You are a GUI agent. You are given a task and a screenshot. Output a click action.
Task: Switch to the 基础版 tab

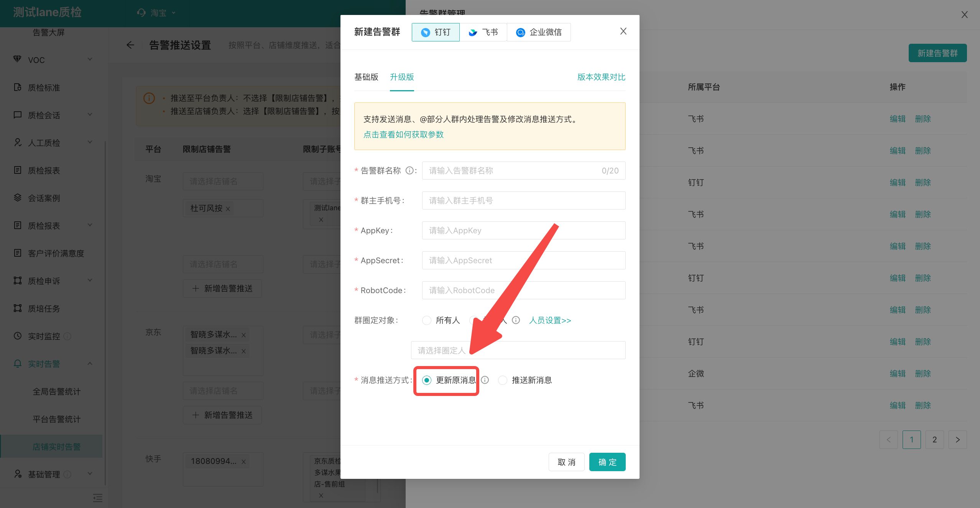click(366, 77)
